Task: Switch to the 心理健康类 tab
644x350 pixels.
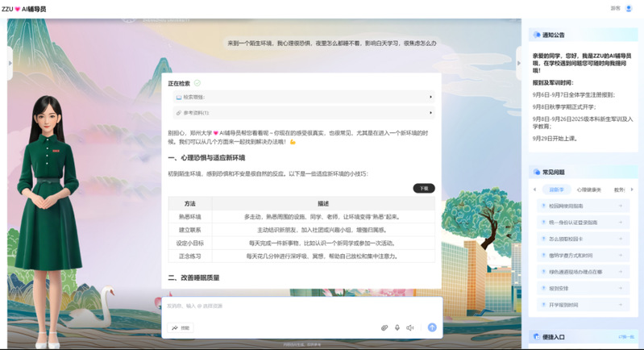Action: (588, 190)
